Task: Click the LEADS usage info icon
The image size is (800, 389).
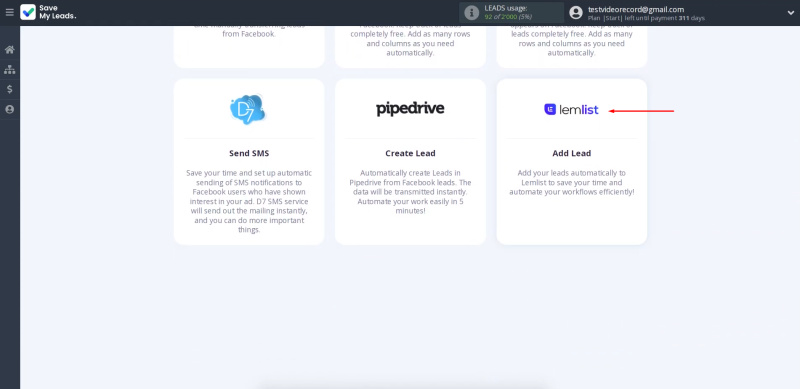Action: (x=471, y=13)
